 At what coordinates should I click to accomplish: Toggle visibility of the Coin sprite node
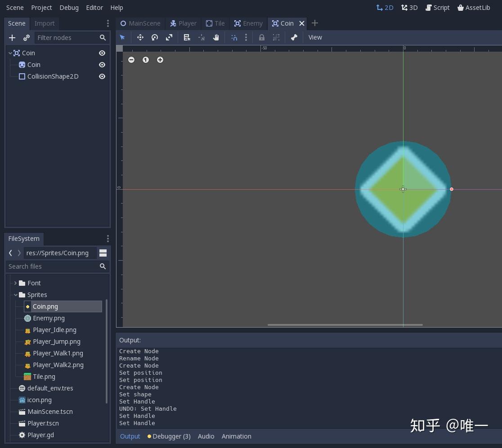point(102,65)
